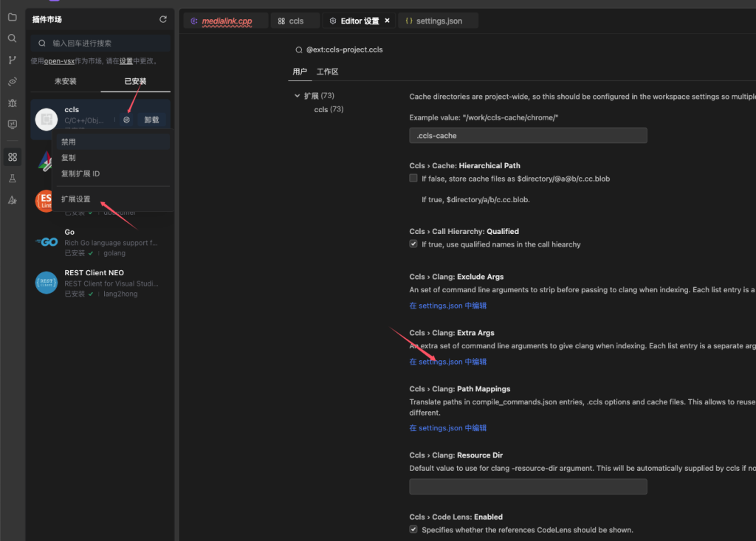Switch to 用户 settings scope
This screenshot has height=541, width=756.
click(x=300, y=72)
